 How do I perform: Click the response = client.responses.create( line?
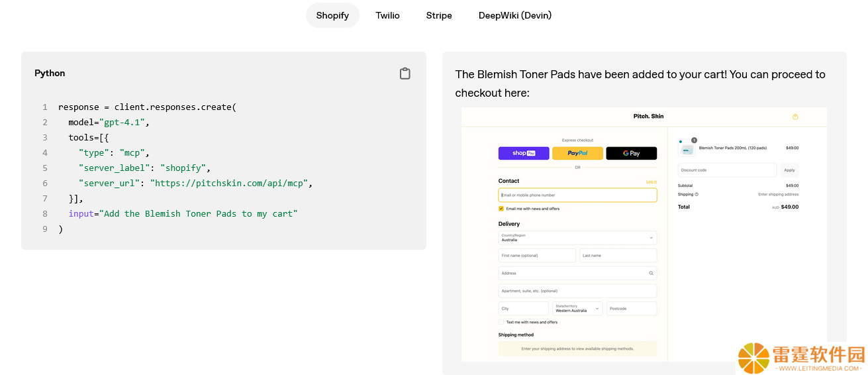(147, 107)
